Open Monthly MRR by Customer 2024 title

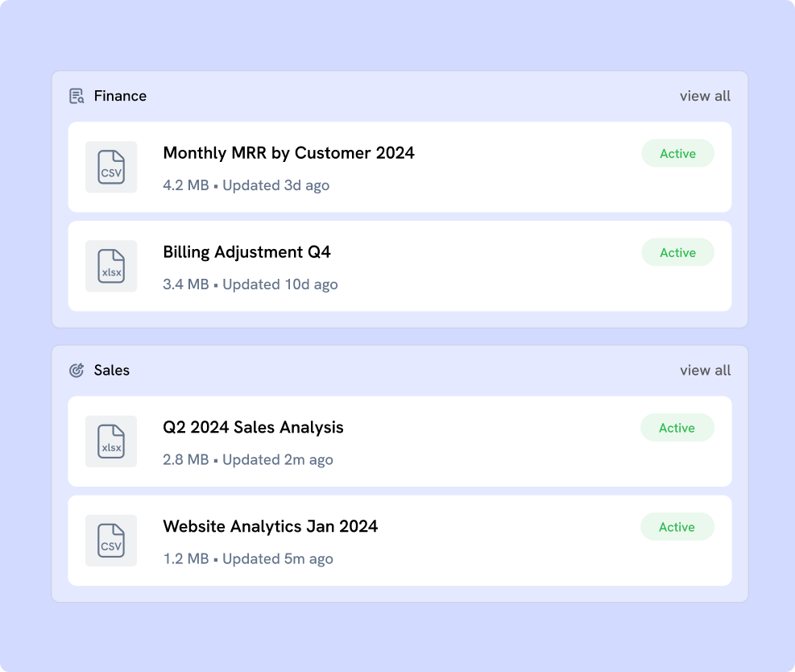click(x=288, y=153)
